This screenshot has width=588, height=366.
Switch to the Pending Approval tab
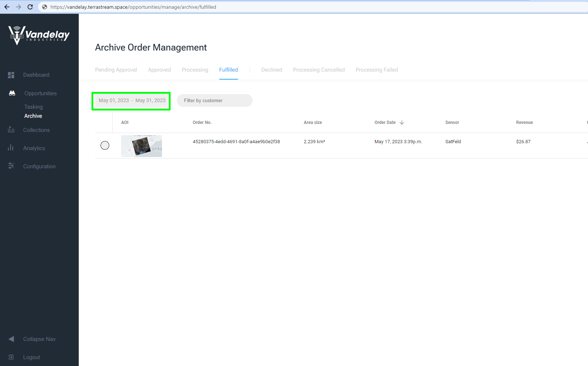coord(116,70)
